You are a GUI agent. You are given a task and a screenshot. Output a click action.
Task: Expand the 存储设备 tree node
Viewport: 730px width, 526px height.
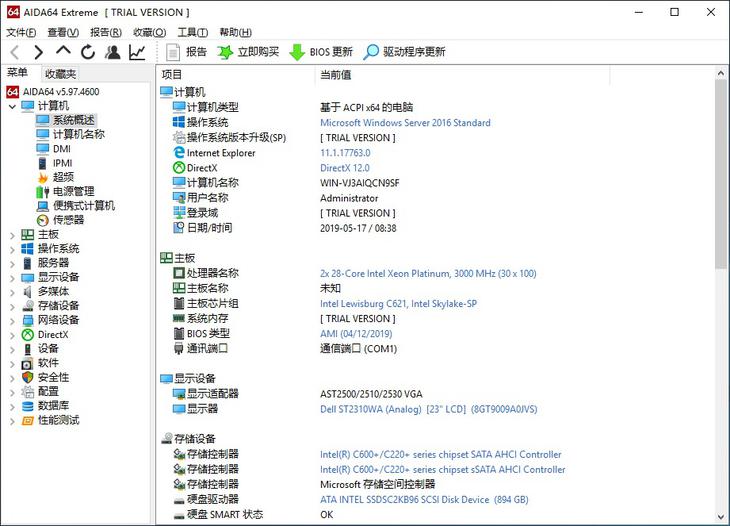[12, 307]
